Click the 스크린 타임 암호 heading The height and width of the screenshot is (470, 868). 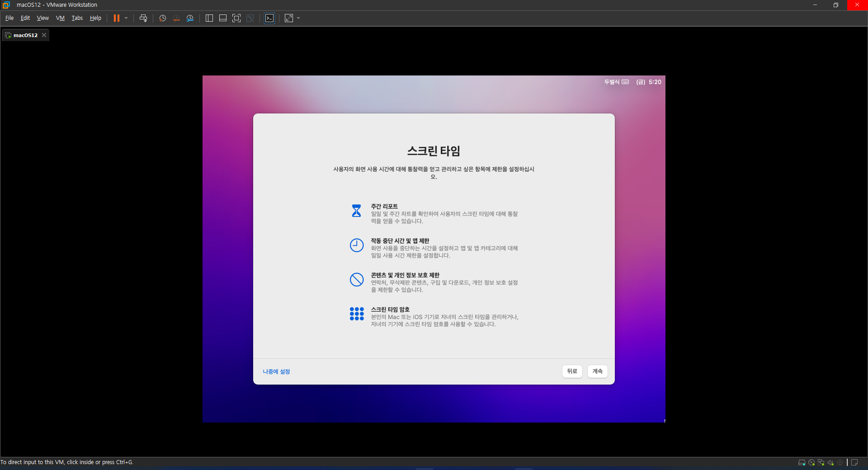click(390, 310)
